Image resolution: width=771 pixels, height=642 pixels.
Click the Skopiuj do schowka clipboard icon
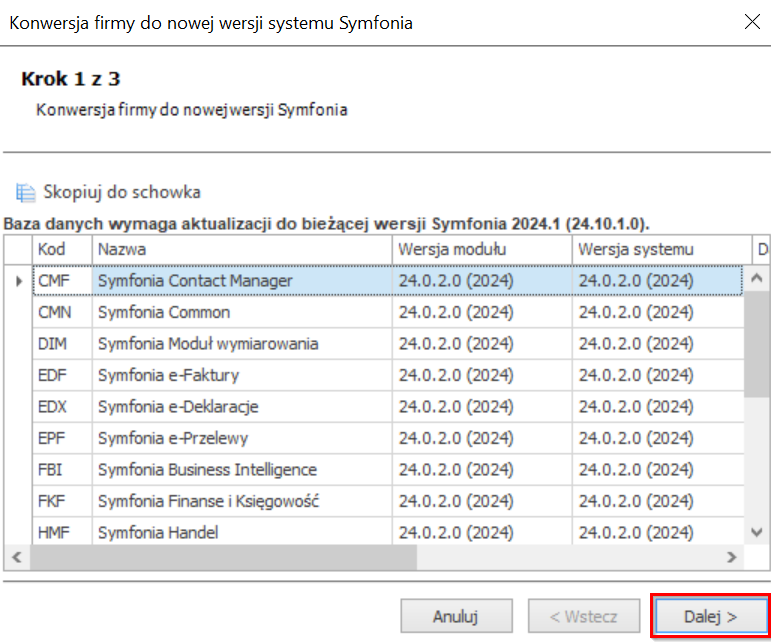25,192
